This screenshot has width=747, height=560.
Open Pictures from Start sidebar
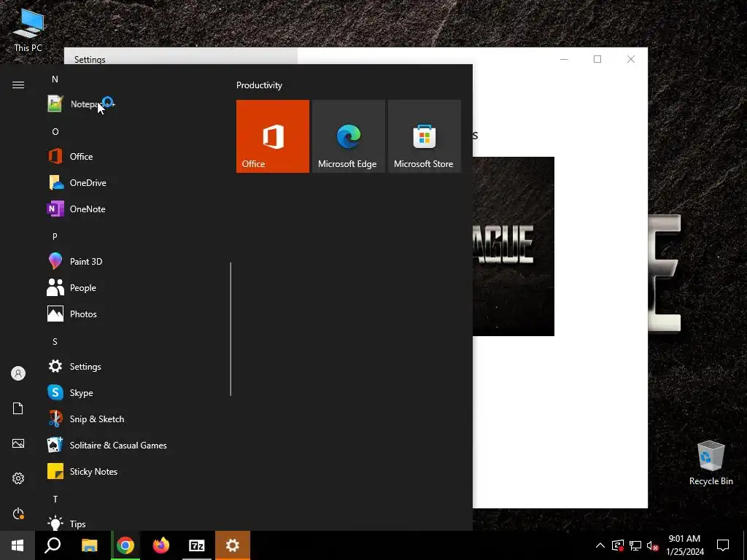[x=18, y=443]
